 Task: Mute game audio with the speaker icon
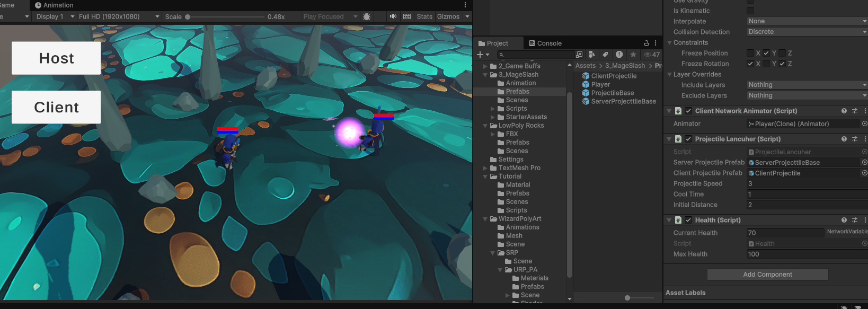click(393, 16)
